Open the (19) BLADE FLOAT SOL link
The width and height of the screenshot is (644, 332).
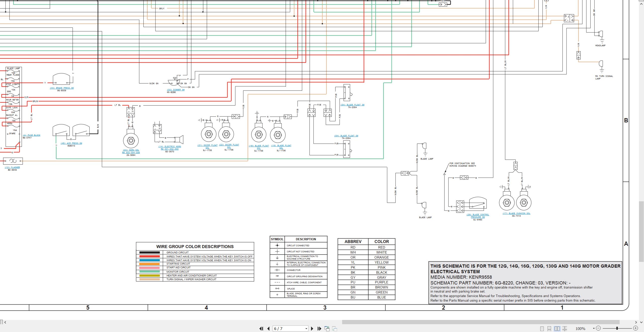pyautogui.click(x=281, y=147)
